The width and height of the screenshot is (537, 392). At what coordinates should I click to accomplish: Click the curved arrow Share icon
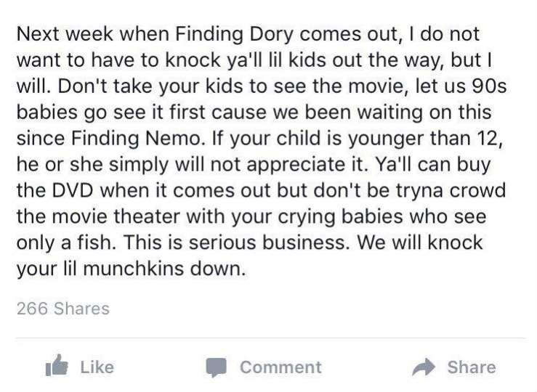(424, 367)
